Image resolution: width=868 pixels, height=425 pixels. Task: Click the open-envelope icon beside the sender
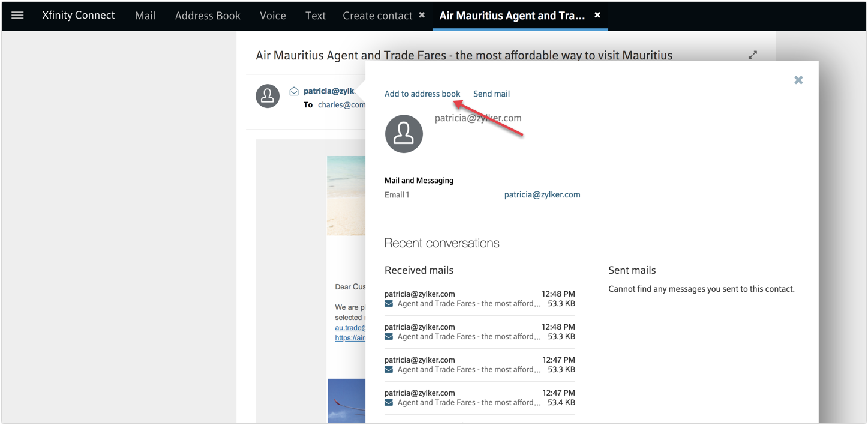(294, 91)
